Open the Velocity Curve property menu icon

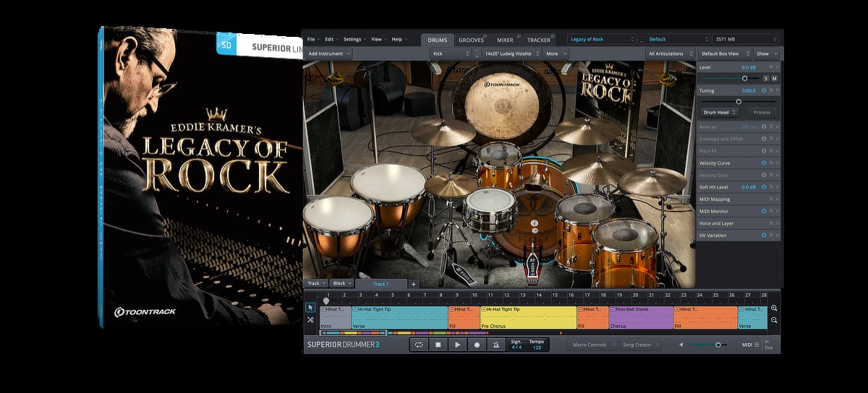771,163
